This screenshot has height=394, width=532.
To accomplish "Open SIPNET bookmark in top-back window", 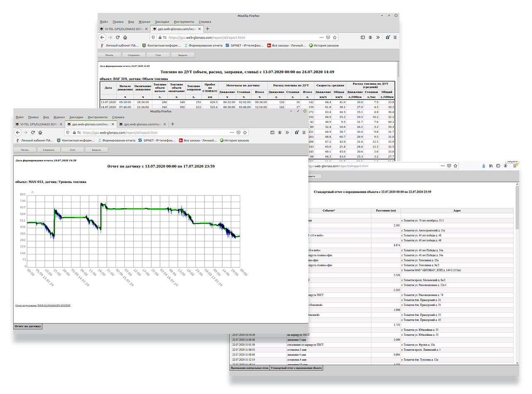I will pyautogui.click(x=245, y=45).
